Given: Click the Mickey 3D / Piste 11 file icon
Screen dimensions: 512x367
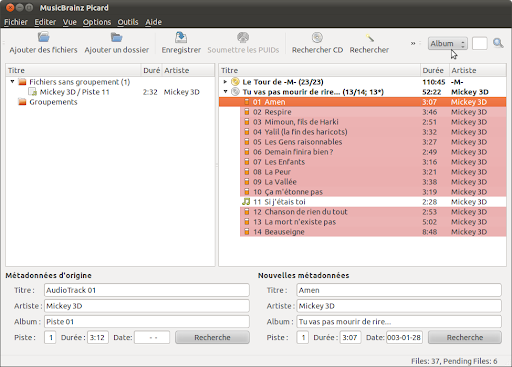Looking at the screenshot, I should (33, 92).
